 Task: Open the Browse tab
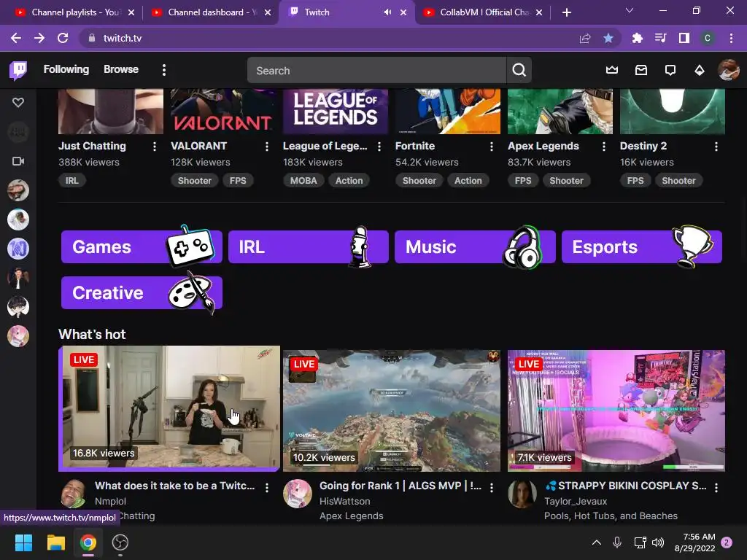(121, 69)
